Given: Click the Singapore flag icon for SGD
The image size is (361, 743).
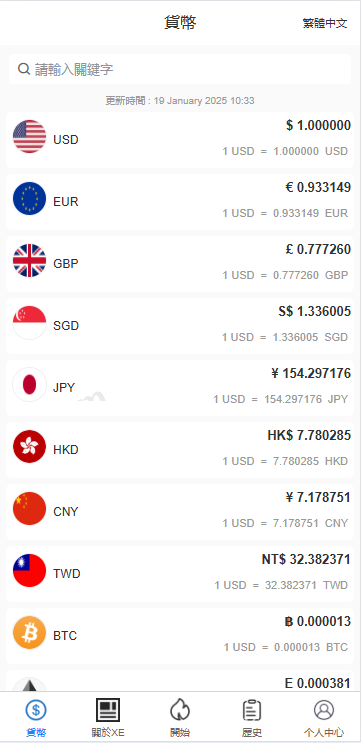Looking at the screenshot, I should click(29, 323).
